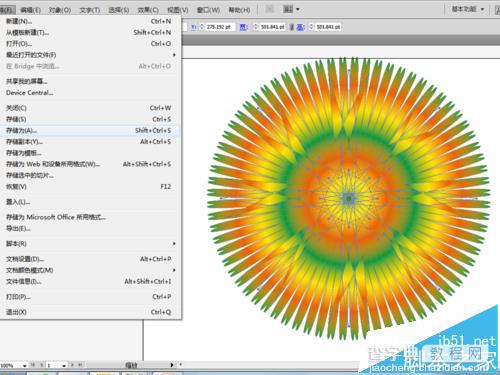Choose 恢复(V) in the File menu
Viewport: 500px width, 375px height.
(90, 187)
